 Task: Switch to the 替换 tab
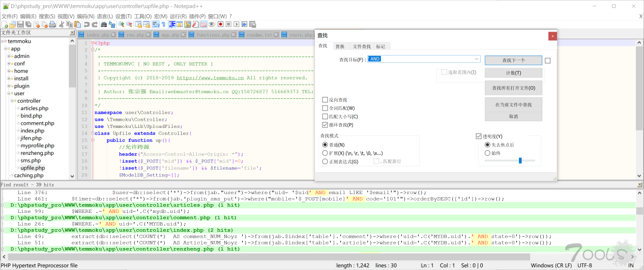tap(340, 46)
